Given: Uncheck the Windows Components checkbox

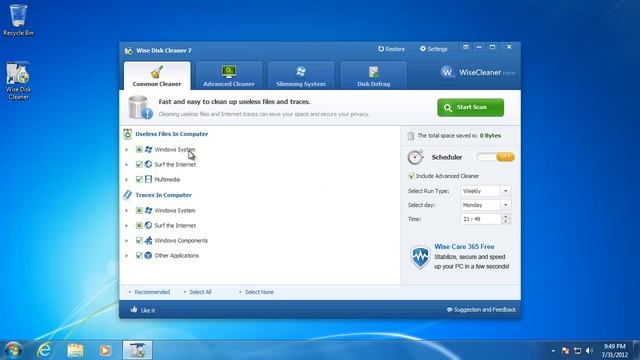Looking at the screenshot, I should point(139,241).
